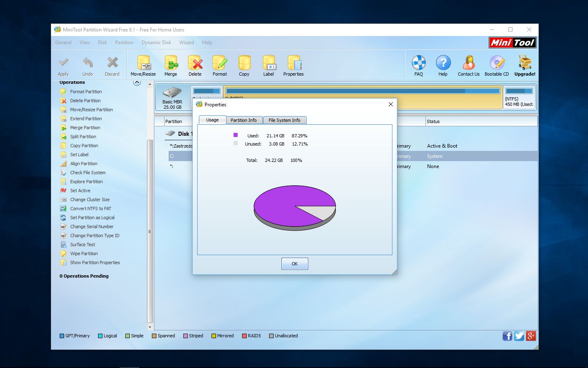Click Merge Partition operation
Viewport: 588px width, 368px height.
[x=85, y=128]
